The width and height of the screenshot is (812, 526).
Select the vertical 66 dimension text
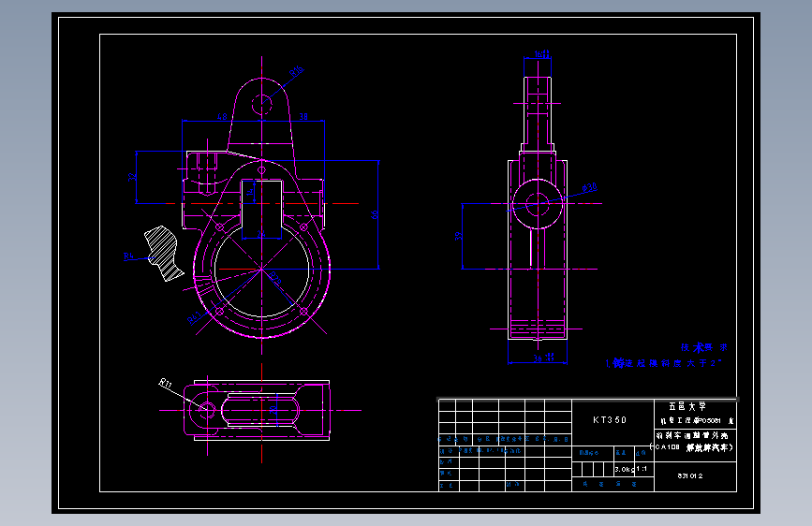pos(375,214)
